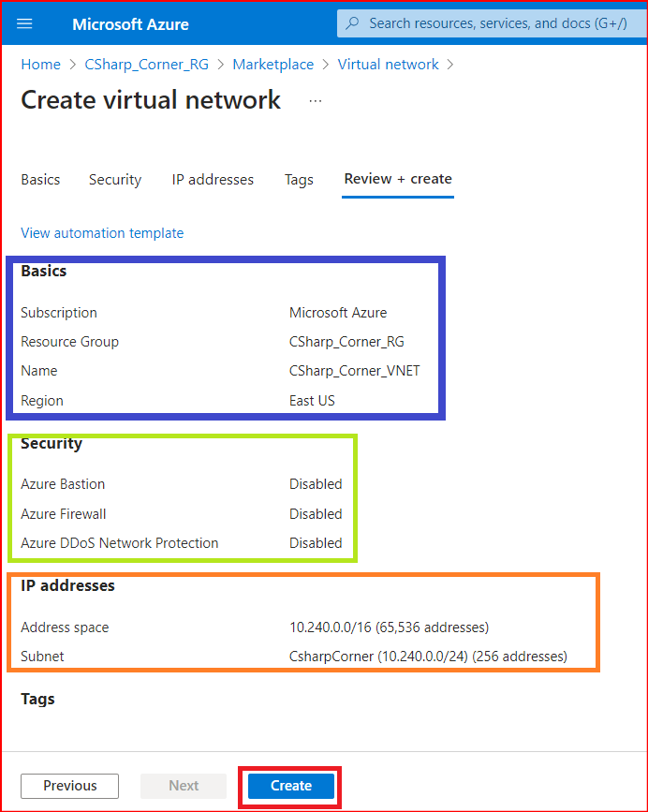648x812 pixels.
Task: Open the IP addresses tab
Action: click(213, 180)
